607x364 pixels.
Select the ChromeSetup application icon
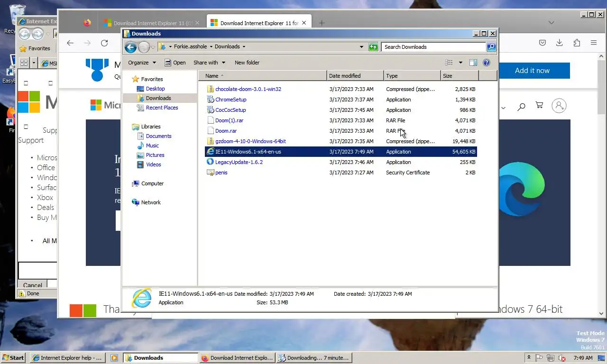(211, 100)
